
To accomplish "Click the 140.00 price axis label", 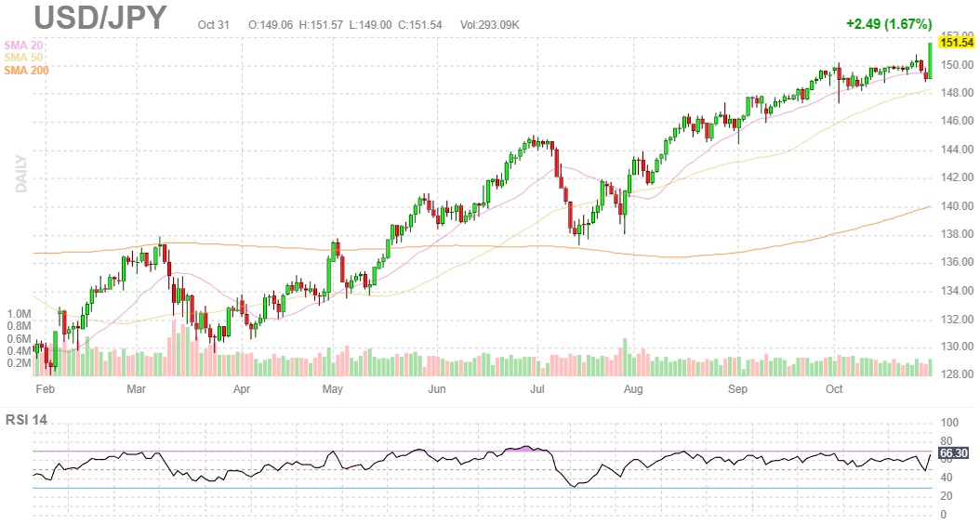I will coord(957,206).
